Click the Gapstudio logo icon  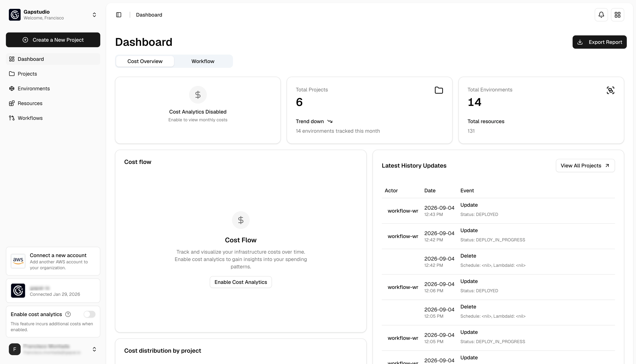pyautogui.click(x=14, y=15)
